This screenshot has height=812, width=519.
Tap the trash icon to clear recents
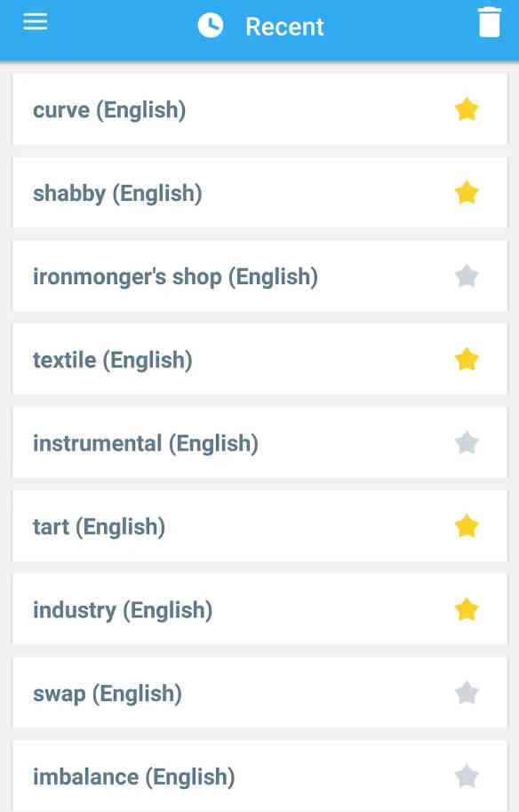(x=490, y=23)
